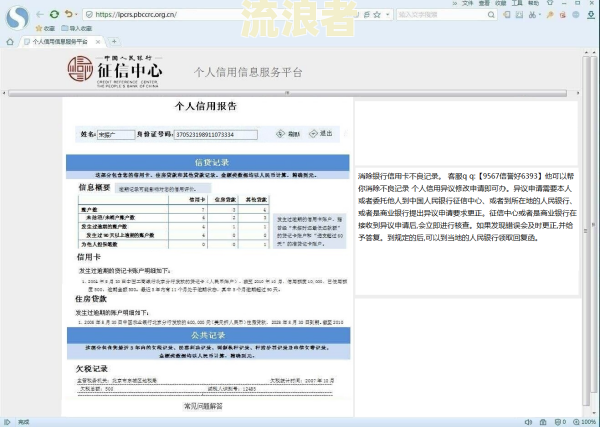Expand the address bar history dropdown
Image resolution: width=600 pixels, height=427 pixels.
coord(388,15)
